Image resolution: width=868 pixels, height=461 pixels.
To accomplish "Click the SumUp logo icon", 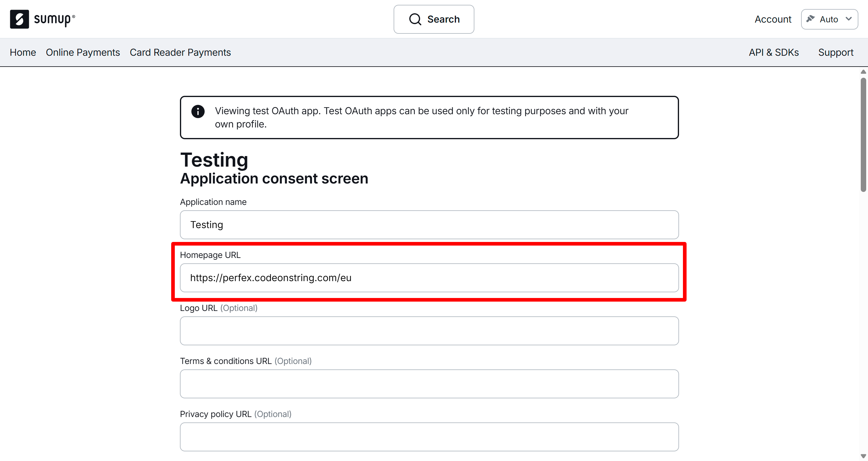I will tap(19, 19).
